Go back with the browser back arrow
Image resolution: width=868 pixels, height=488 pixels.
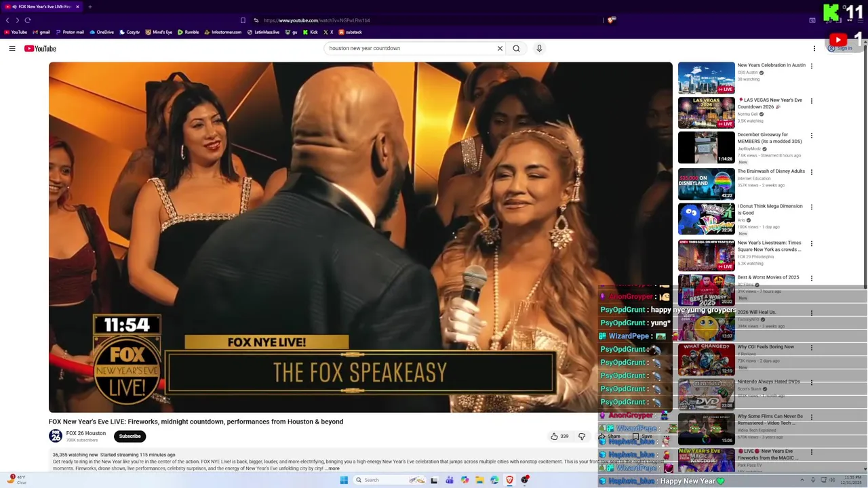point(7,20)
